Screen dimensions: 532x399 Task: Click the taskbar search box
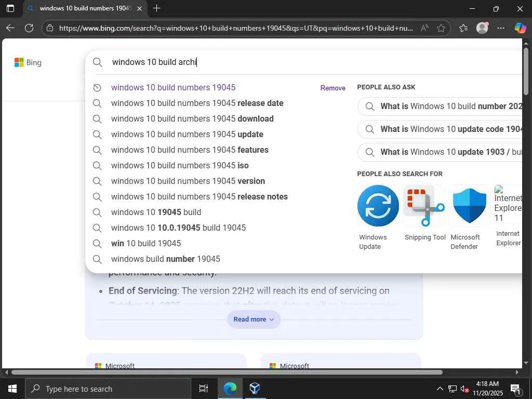point(108,389)
